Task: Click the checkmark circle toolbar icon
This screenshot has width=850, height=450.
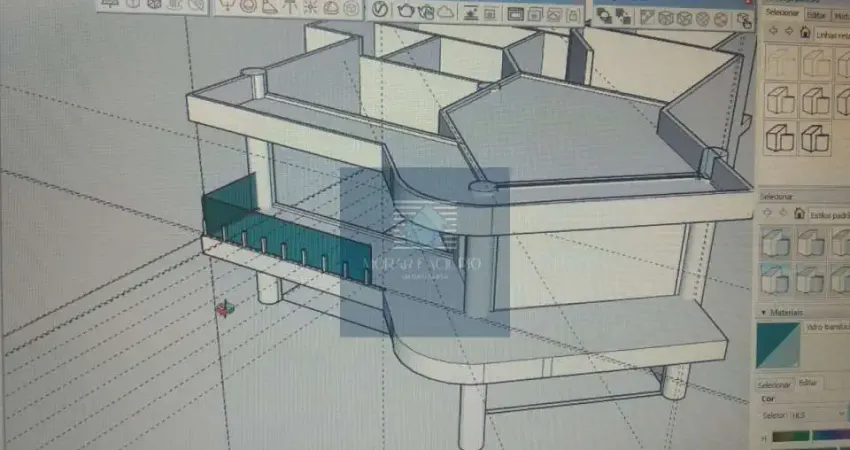Action: [379, 10]
